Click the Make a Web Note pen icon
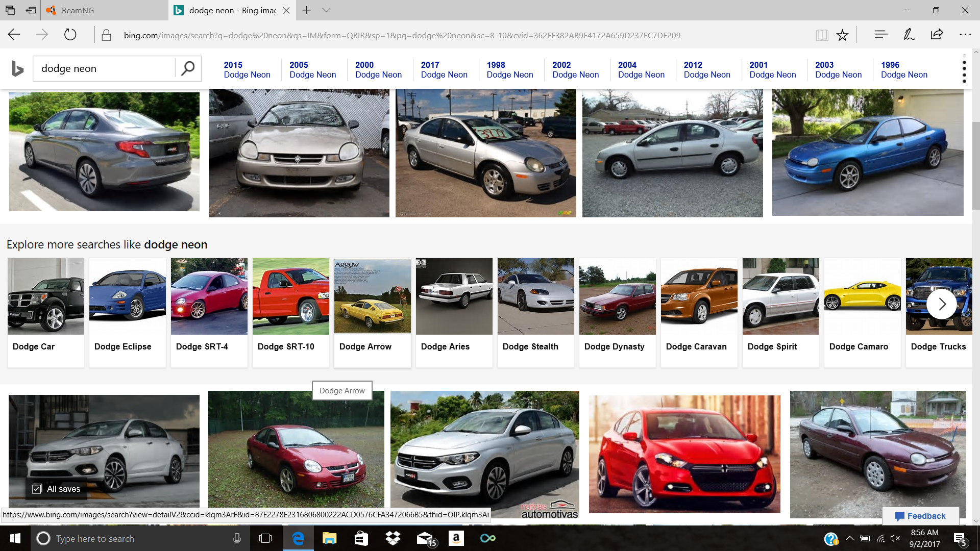980x551 pixels. click(x=909, y=35)
